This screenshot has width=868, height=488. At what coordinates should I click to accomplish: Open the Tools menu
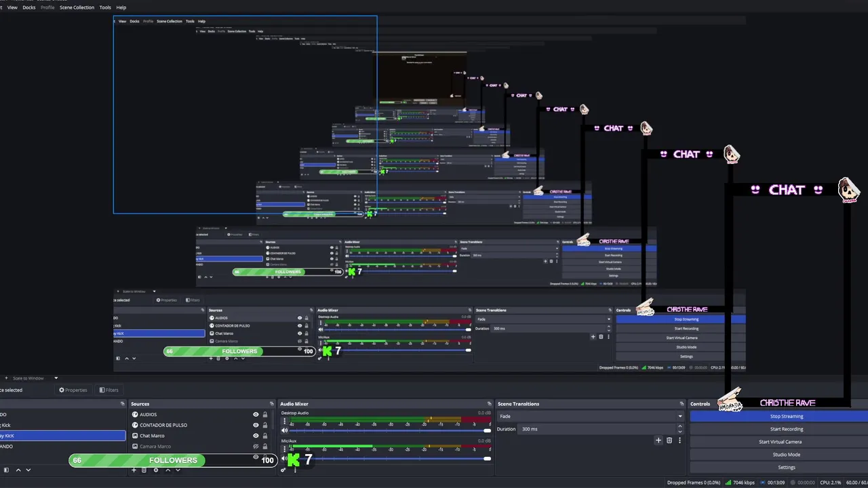(x=105, y=7)
